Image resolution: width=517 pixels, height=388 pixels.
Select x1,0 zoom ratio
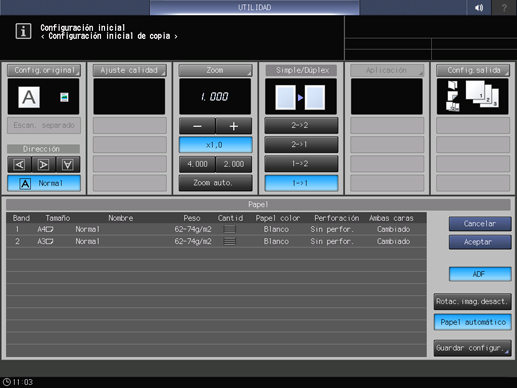[215, 145]
